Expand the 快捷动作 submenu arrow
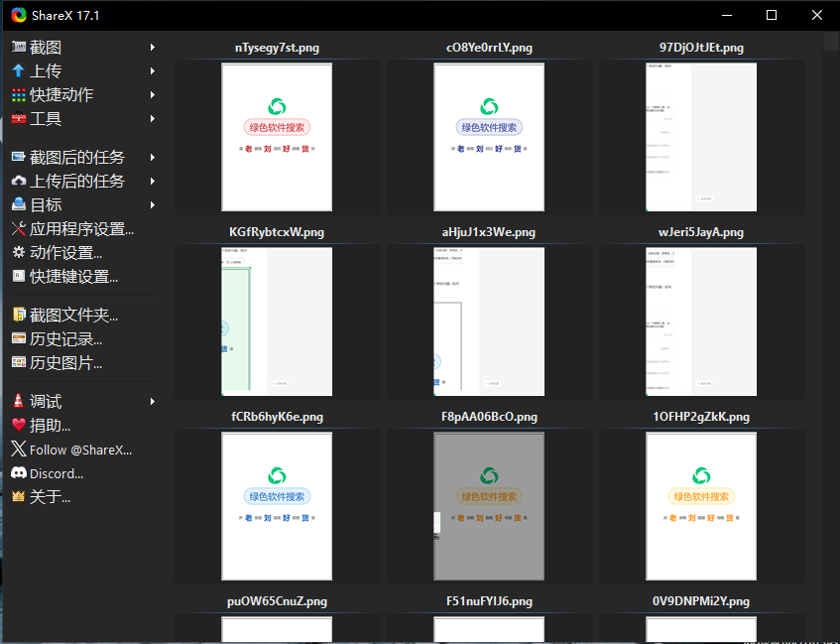This screenshot has width=840, height=644. point(153,95)
